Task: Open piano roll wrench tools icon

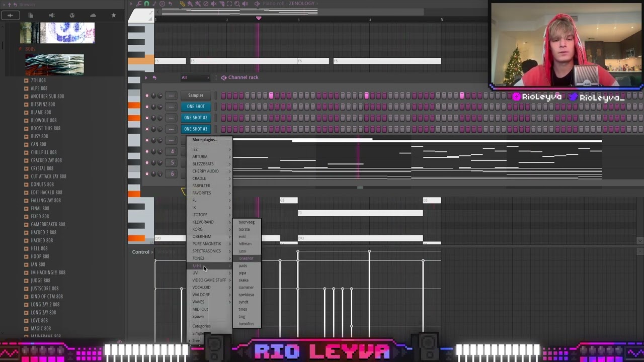Action: tap(138, 4)
